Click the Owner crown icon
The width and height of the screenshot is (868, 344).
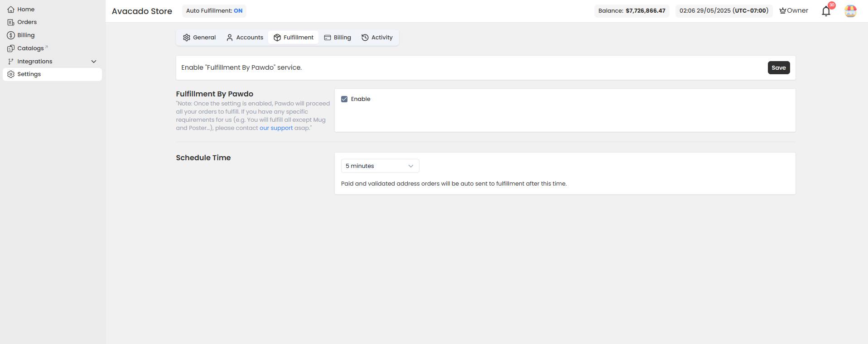pos(783,11)
